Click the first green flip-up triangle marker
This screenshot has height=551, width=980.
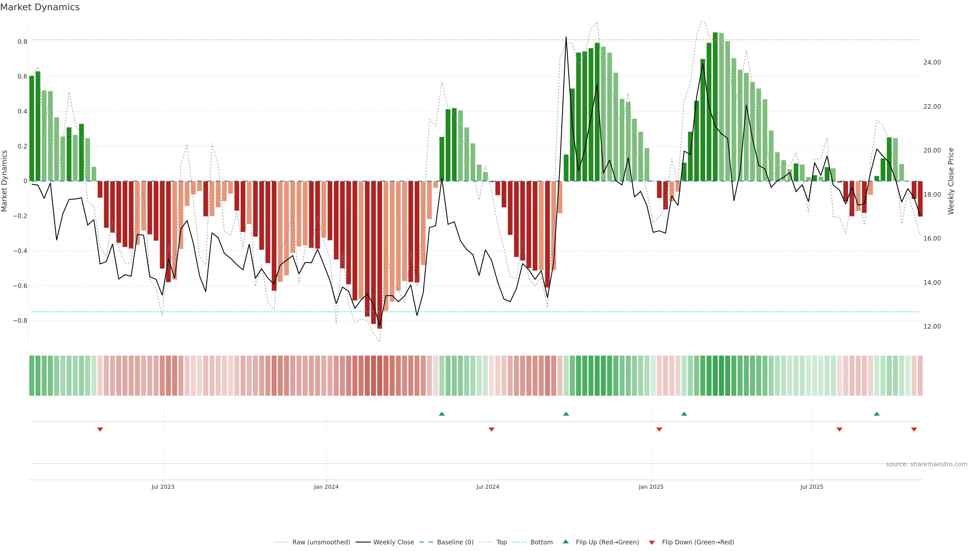[442, 414]
